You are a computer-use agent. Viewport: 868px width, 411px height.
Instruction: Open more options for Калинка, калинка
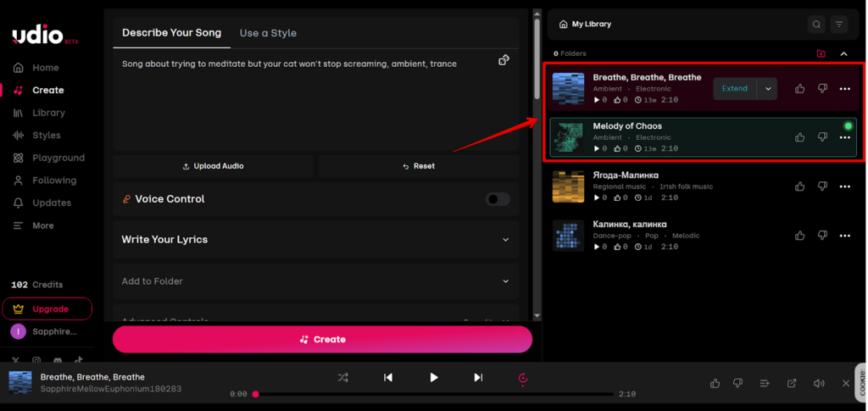click(x=845, y=236)
